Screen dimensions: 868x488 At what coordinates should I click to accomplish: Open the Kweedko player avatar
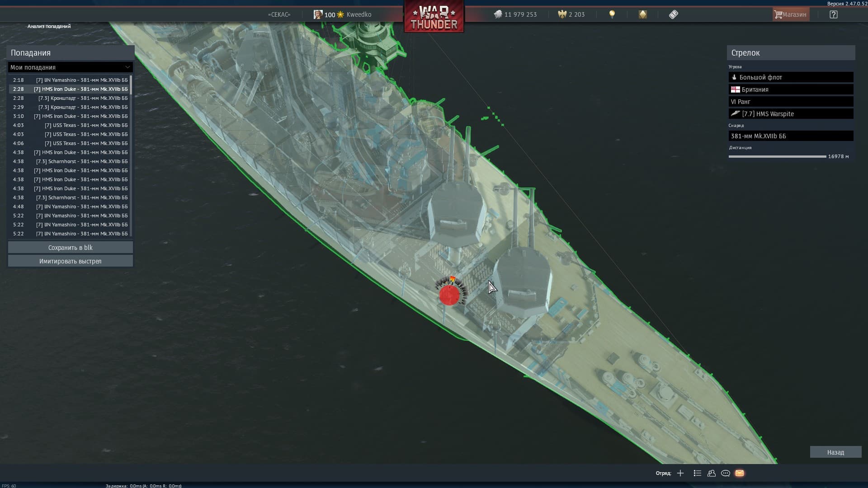pyautogui.click(x=318, y=14)
